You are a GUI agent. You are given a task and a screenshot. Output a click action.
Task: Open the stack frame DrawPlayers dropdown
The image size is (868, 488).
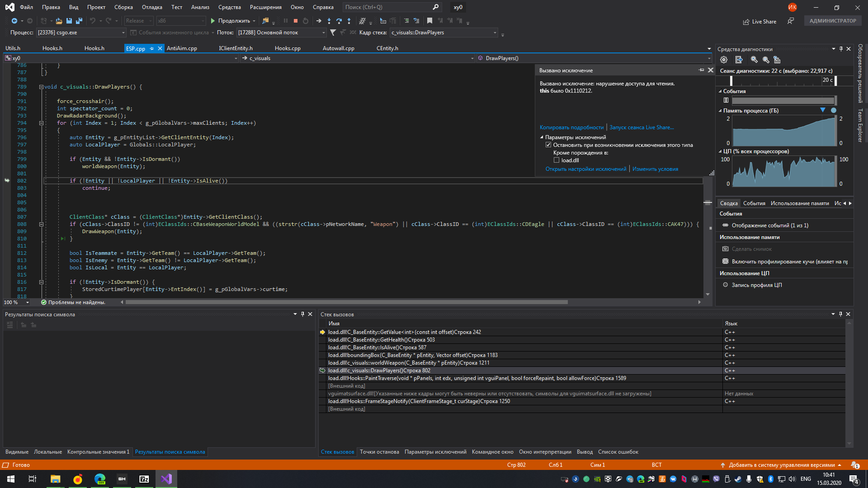495,33
